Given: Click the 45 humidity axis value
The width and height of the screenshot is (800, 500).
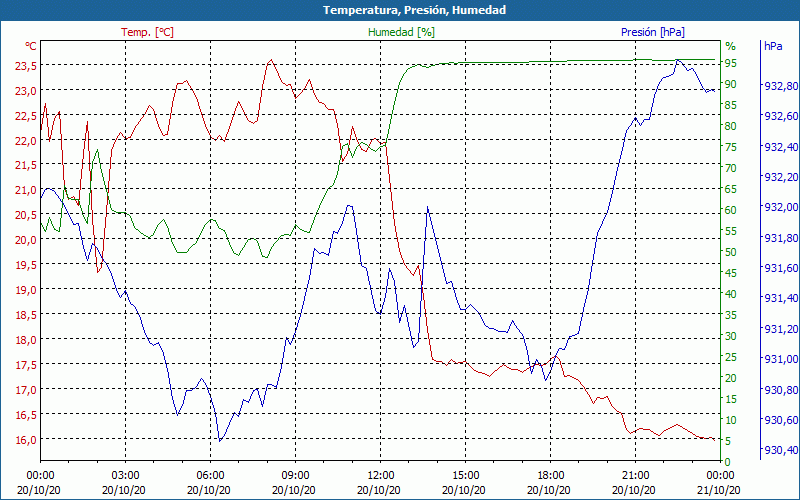Looking at the screenshot, I should 731,273.
